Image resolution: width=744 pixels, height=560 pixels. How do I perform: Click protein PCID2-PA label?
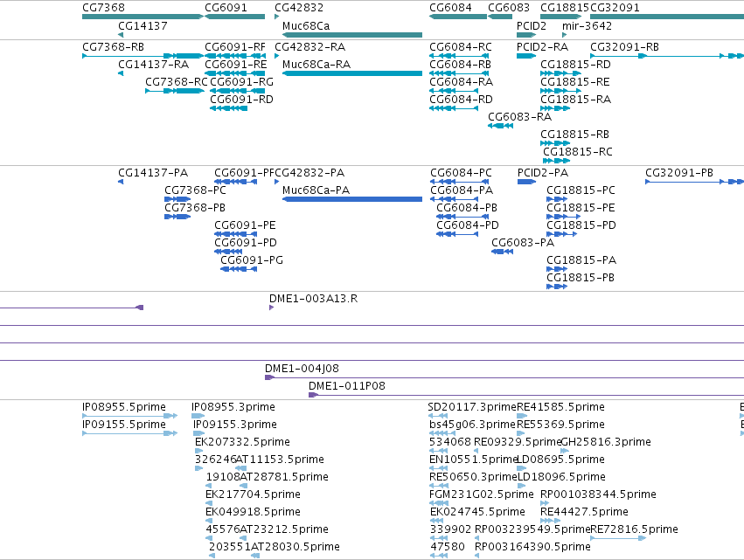tap(543, 173)
